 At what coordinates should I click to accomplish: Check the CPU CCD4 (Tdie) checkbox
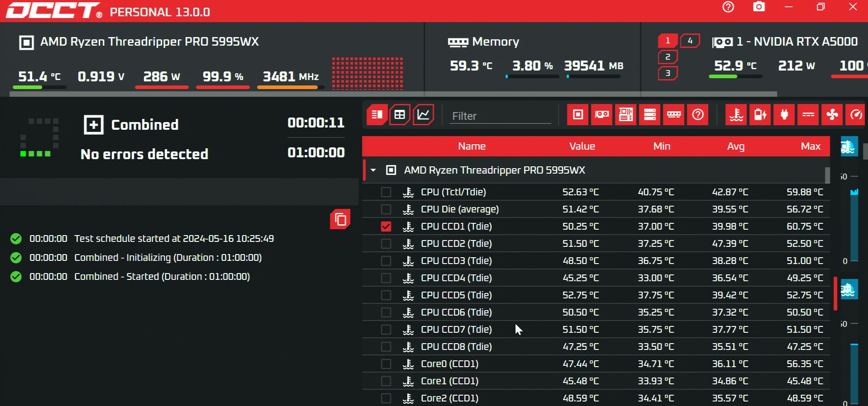coord(386,278)
